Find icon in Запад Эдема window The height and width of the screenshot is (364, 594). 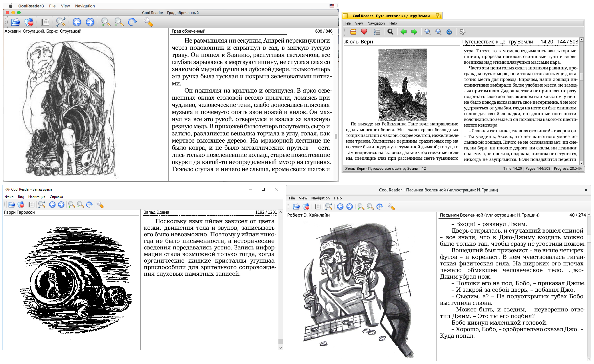tap(42, 205)
